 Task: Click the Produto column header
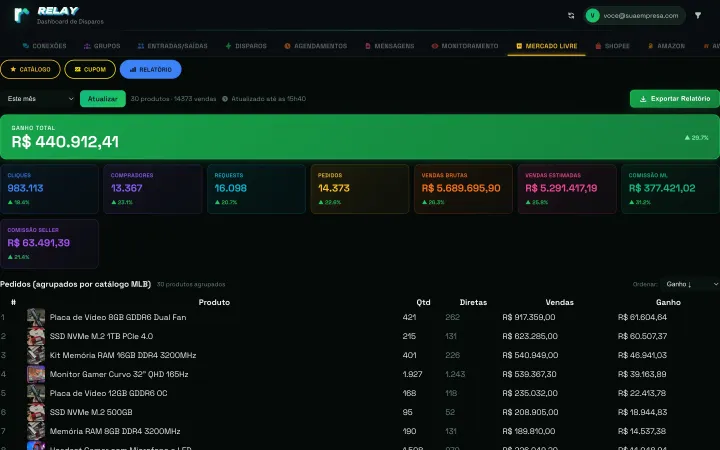pyautogui.click(x=214, y=302)
